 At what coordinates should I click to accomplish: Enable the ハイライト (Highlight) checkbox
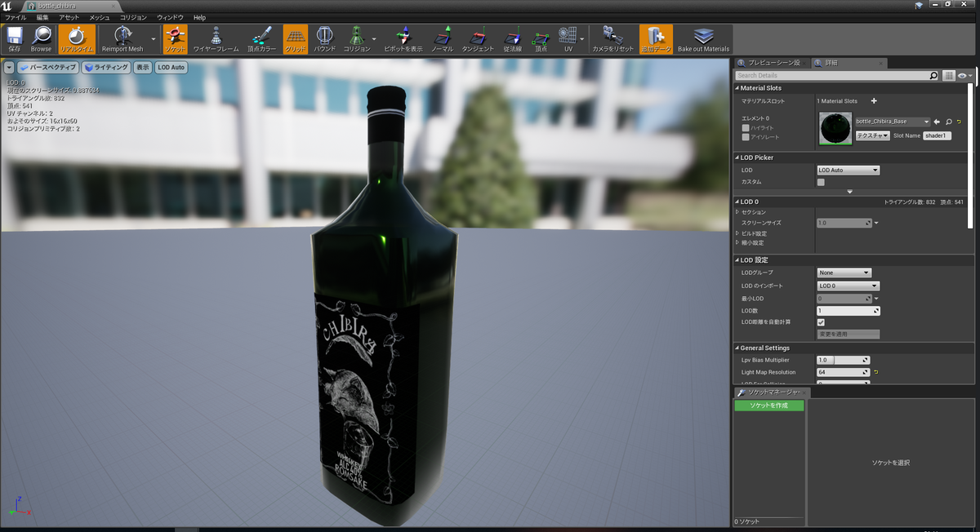(x=745, y=128)
